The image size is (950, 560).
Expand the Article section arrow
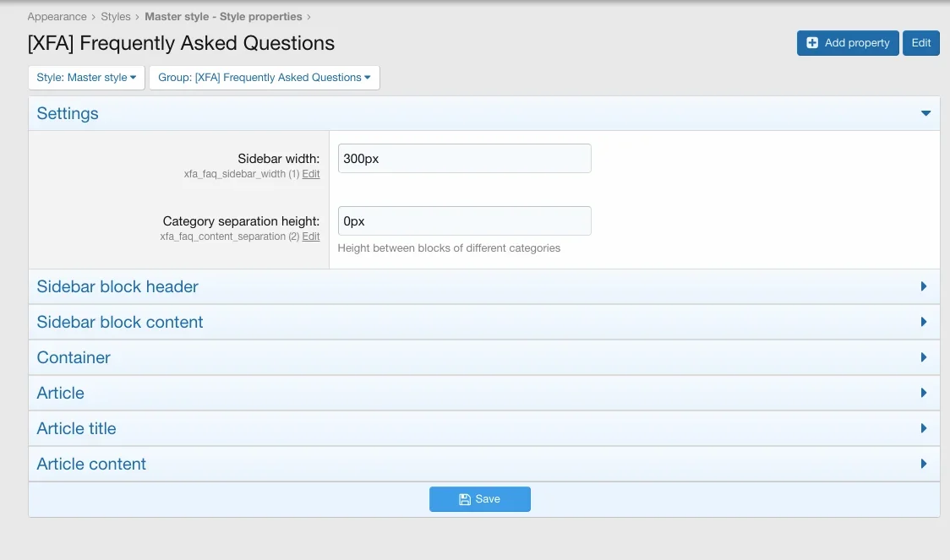pos(924,394)
